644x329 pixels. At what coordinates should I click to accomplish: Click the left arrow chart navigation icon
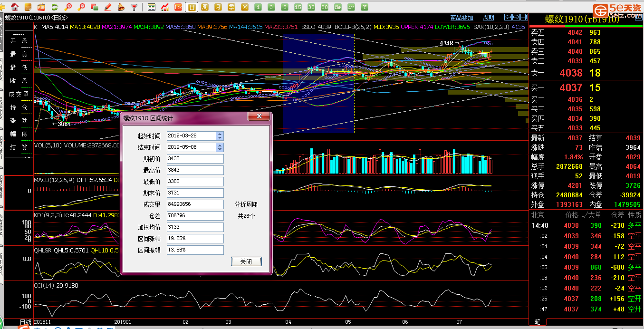tap(507, 18)
